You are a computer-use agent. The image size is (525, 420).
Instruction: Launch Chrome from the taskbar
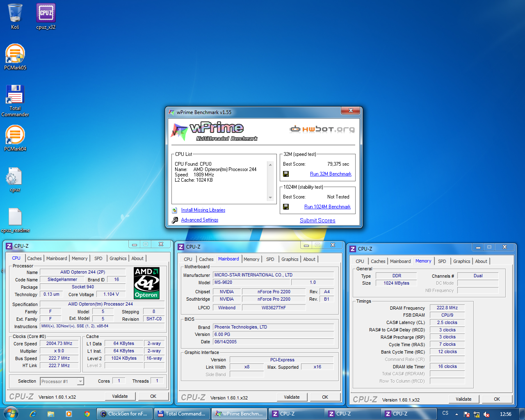[x=87, y=414]
